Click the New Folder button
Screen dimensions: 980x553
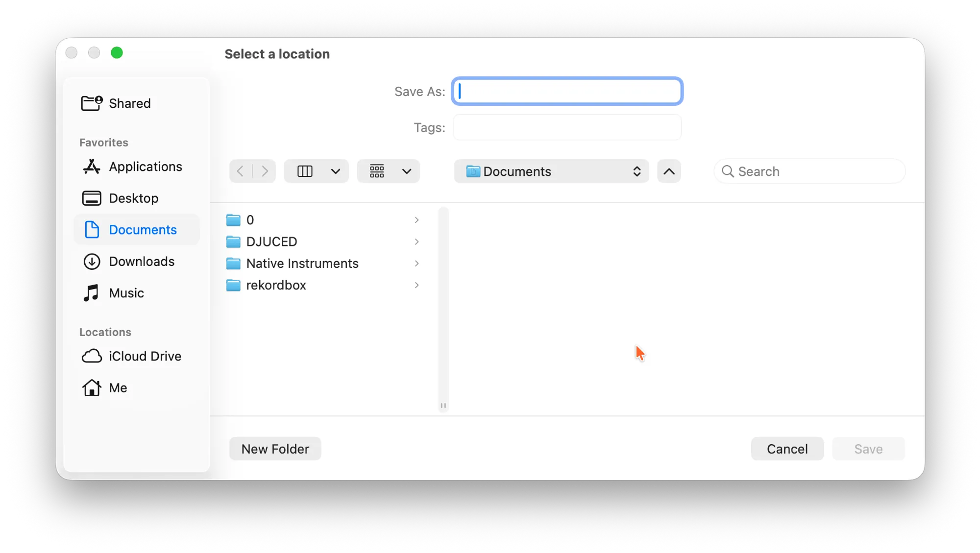(275, 449)
